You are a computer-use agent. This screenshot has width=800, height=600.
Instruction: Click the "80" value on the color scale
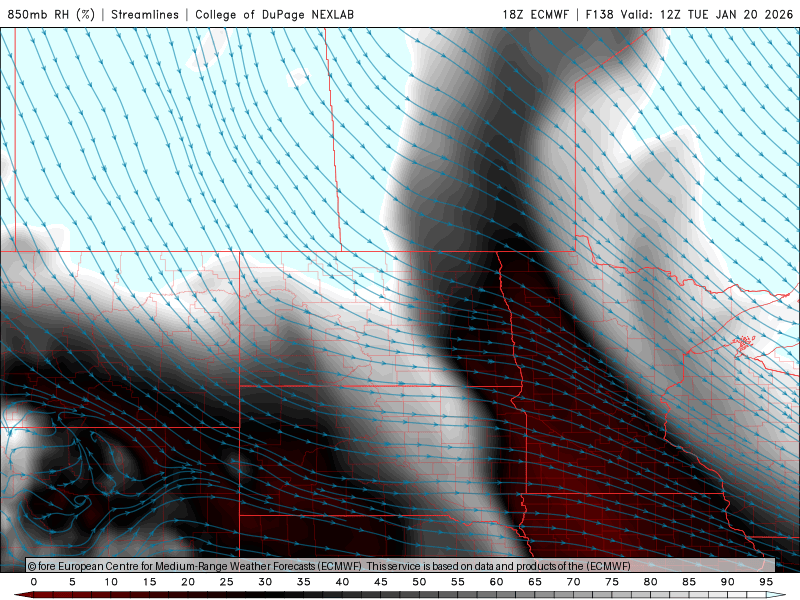[650, 582]
